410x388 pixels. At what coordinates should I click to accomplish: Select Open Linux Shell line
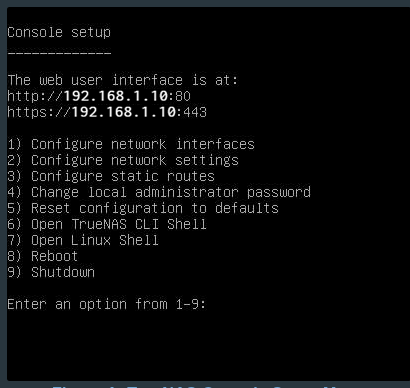coord(83,240)
